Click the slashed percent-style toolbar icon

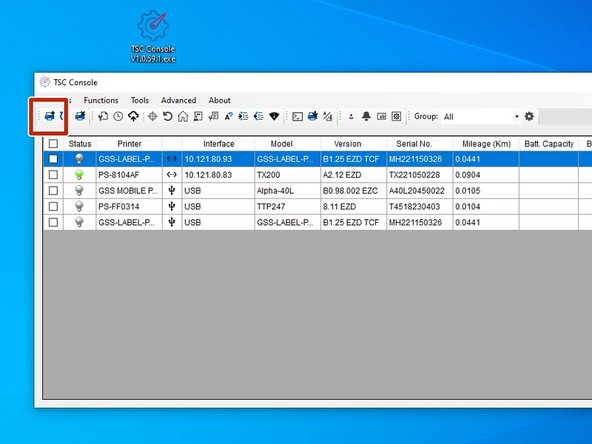[328, 117]
